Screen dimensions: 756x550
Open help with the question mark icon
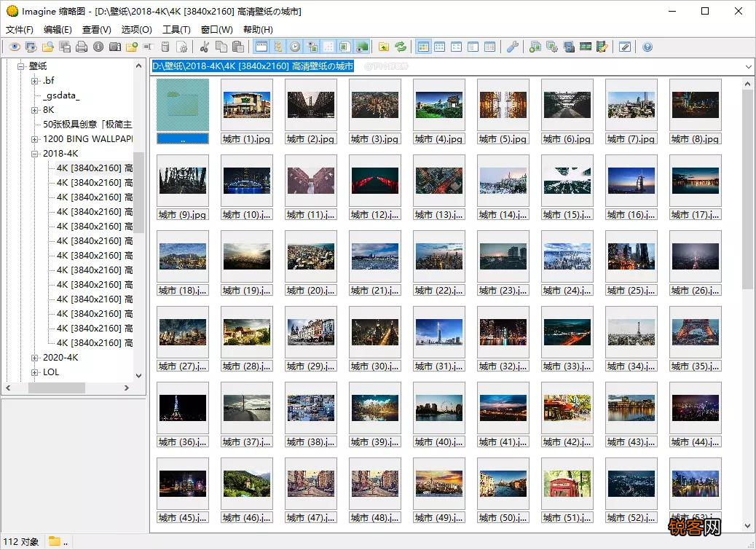pos(647,47)
